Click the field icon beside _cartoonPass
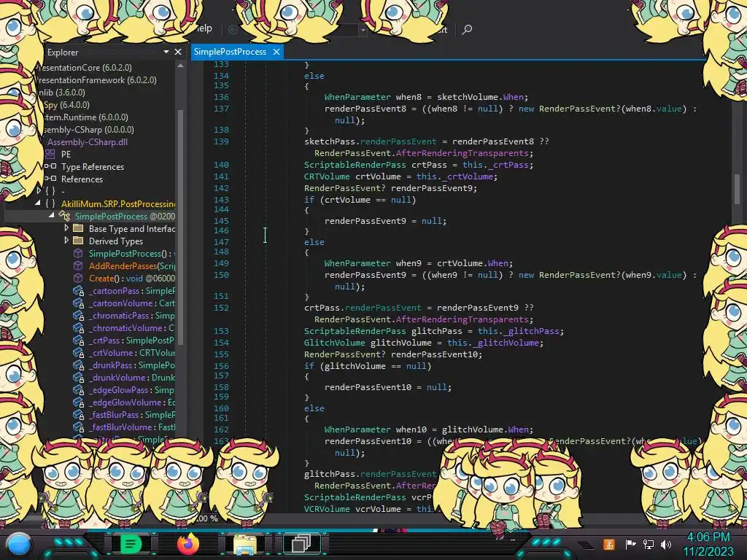This screenshot has height=560, width=747. pos(79,291)
